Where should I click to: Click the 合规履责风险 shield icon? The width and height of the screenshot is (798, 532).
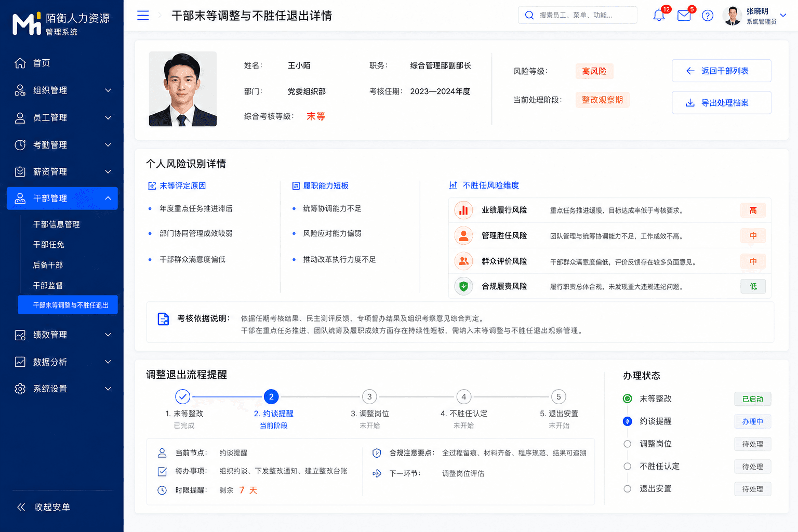click(x=463, y=286)
